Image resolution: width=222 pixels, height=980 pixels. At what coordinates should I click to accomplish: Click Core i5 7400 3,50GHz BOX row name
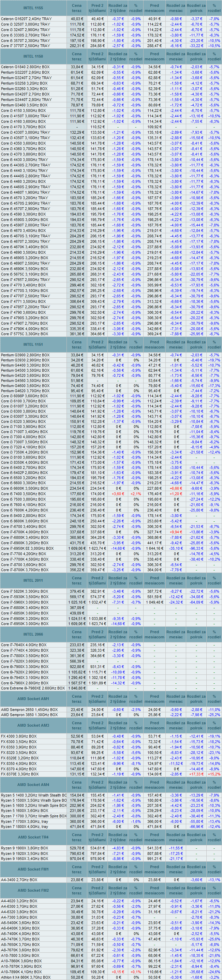23,494
